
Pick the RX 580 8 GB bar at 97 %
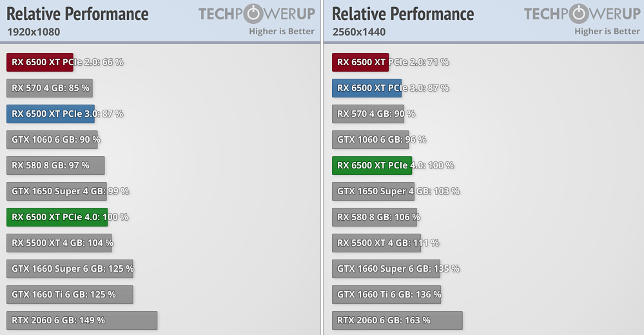pos(55,165)
